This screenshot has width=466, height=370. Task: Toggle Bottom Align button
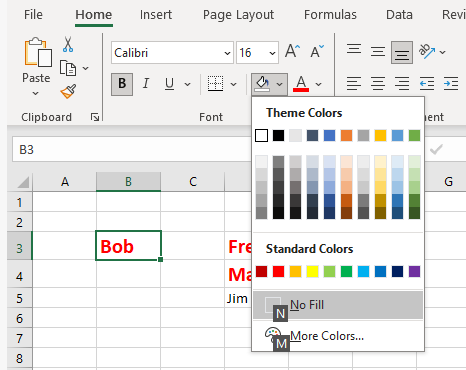(402, 53)
